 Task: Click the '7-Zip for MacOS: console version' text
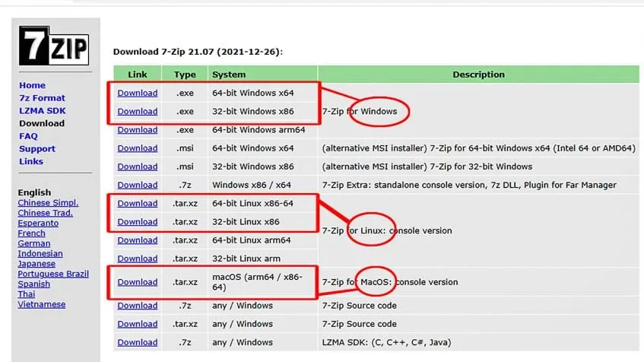(x=390, y=282)
